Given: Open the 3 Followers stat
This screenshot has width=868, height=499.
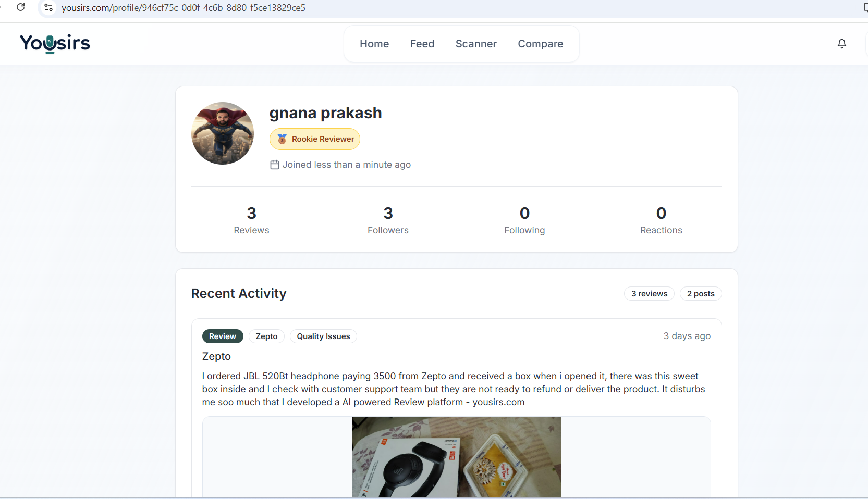Looking at the screenshot, I should pyautogui.click(x=388, y=220).
